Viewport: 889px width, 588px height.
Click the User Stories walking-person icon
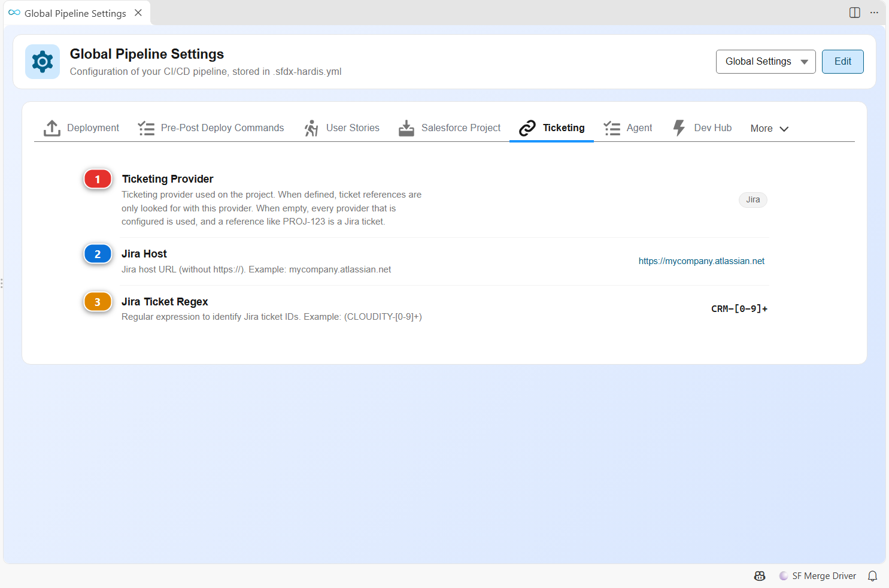pos(311,128)
